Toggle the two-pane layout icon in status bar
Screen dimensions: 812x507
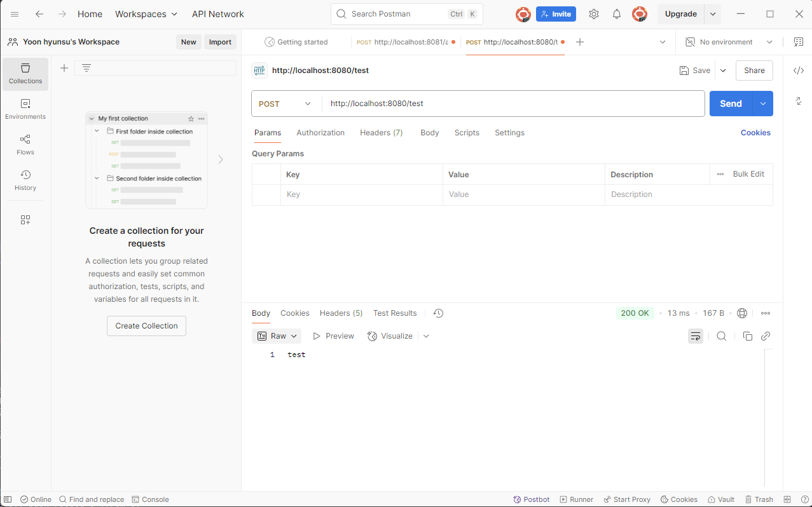(x=787, y=499)
